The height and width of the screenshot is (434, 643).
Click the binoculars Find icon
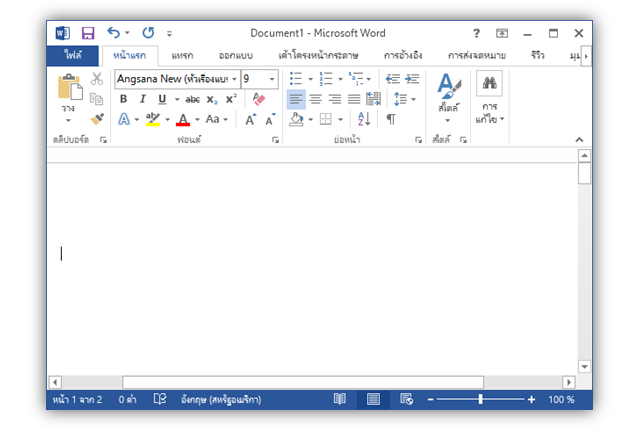point(489,83)
